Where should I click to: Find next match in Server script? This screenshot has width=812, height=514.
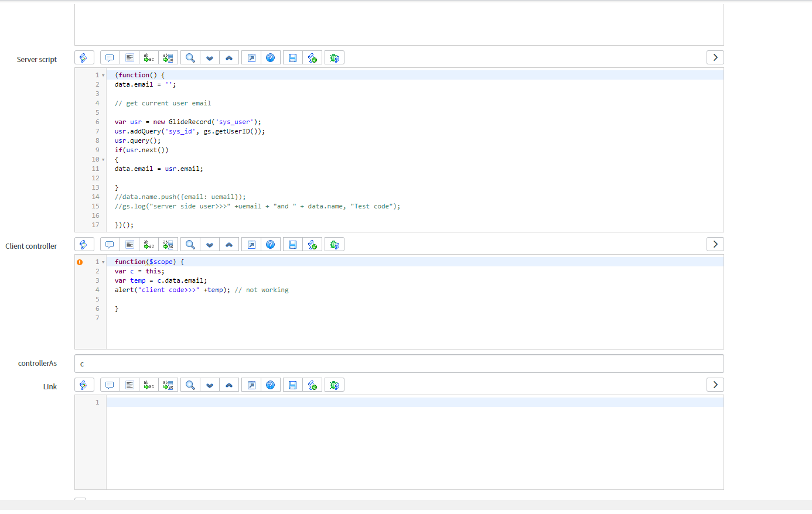(x=210, y=58)
